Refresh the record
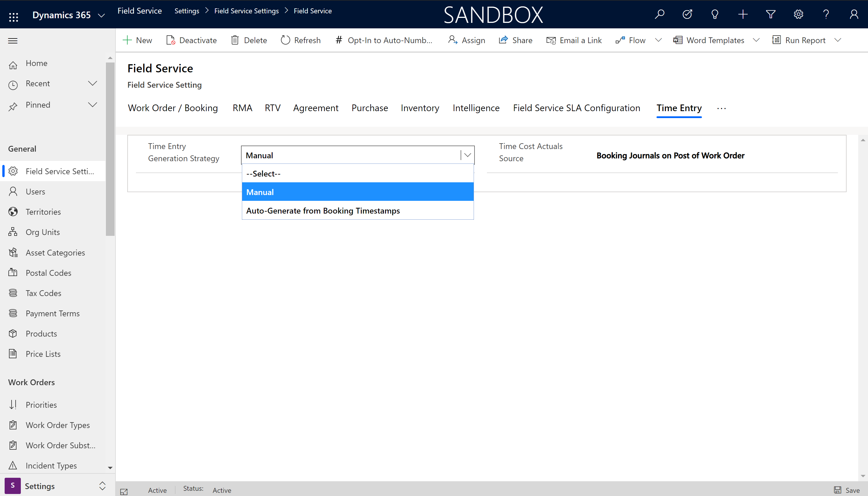 [x=301, y=40]
